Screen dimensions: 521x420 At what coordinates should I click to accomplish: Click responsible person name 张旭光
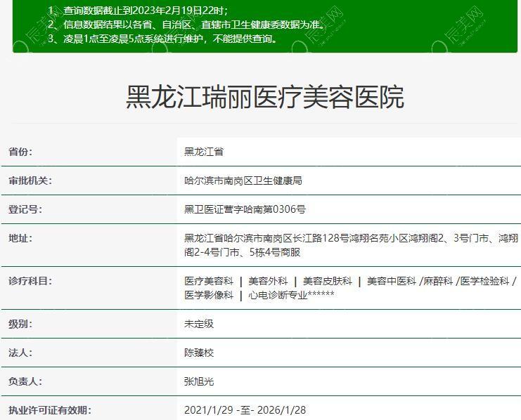[x=199, y=381]
